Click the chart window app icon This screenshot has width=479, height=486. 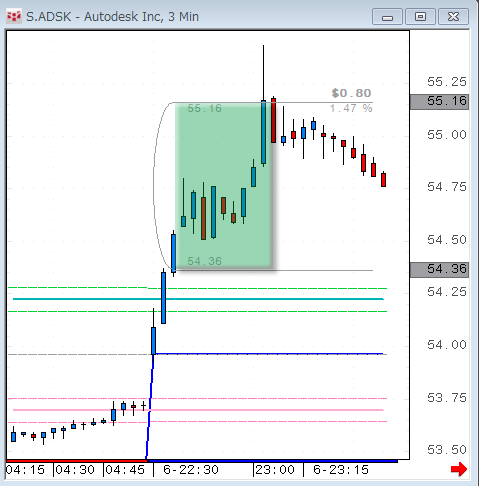click(14, 16)
